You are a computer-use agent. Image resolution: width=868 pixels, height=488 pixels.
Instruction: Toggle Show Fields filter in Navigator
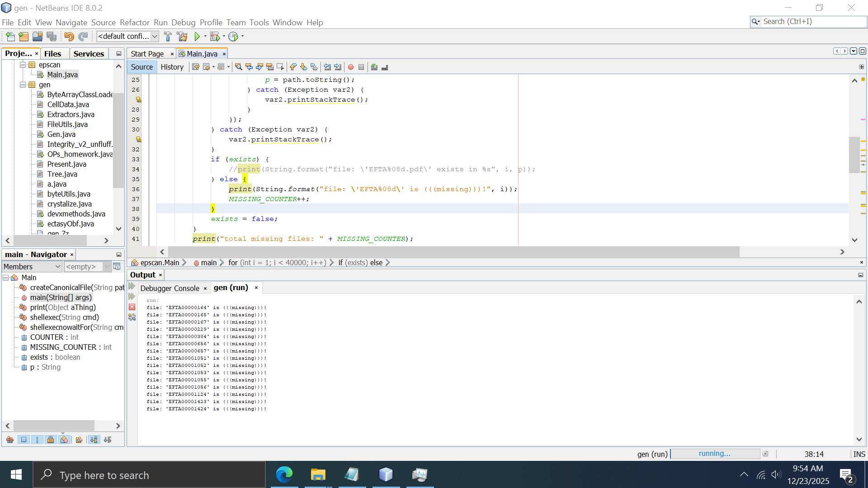pyautogui.click(x=24, y=439)
